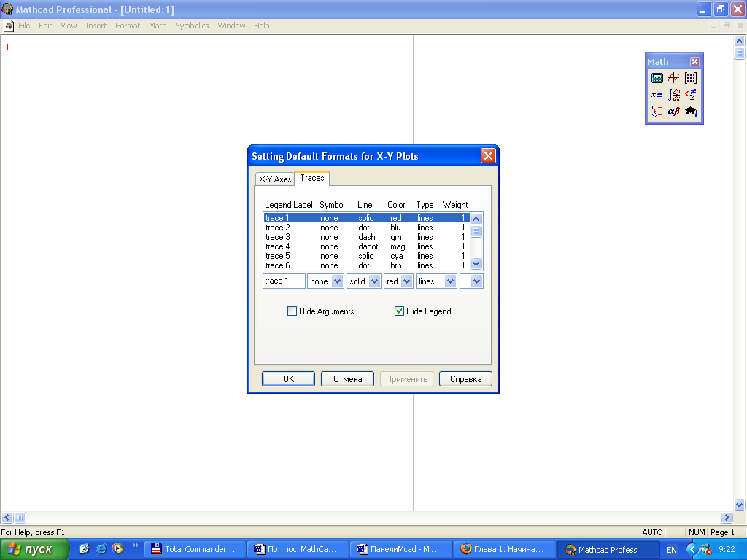Expand the quick launch overflow chevron
The height and width of the screenshot is (560, 747).
(x=135, y=545)
